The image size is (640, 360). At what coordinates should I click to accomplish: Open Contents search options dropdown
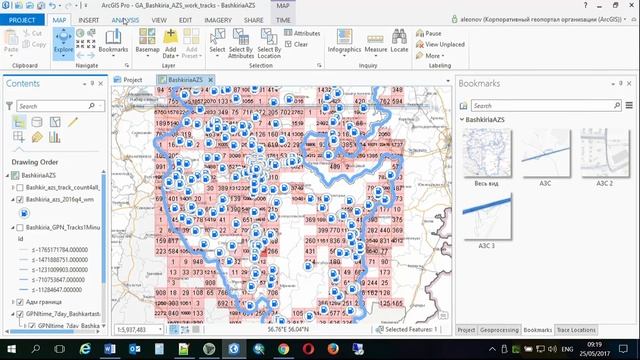[x=100, y=106]
